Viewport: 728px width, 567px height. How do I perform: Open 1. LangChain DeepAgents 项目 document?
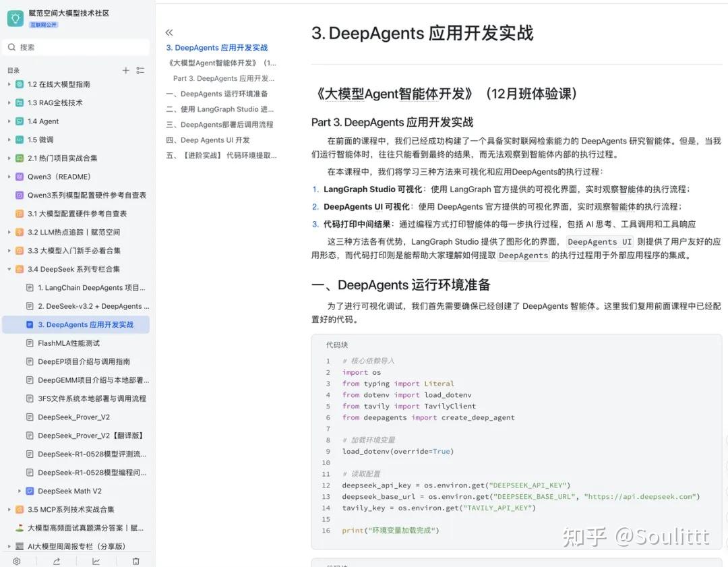(x=92, y=287)
